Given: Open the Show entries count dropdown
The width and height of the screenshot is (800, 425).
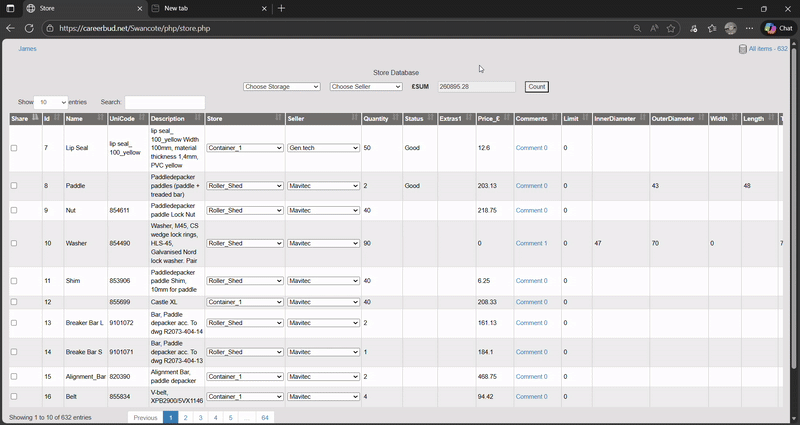Looking at the screenshot, I should 51,102.
